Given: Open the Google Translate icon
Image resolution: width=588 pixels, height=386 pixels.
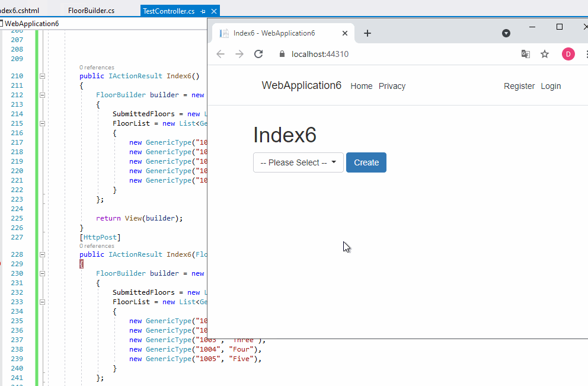Looking at the screenshot, I should [x=526, y=54].
